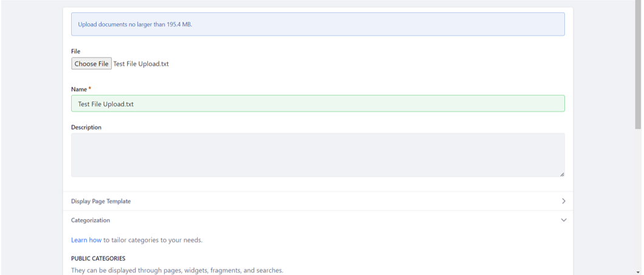The width and height of the screenshot is (644, 275).
Task: Click the Name field label
Action: 79,89
